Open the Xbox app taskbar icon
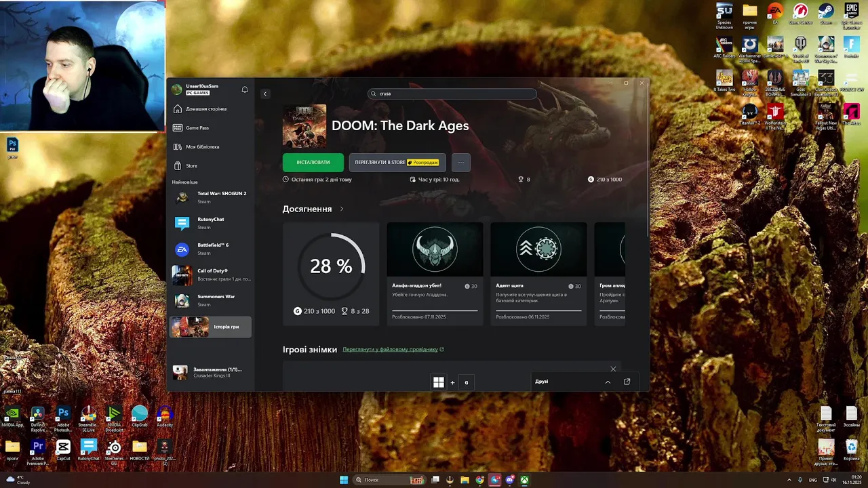The width and height of the screenshot is (868, 488). [525, 480]
